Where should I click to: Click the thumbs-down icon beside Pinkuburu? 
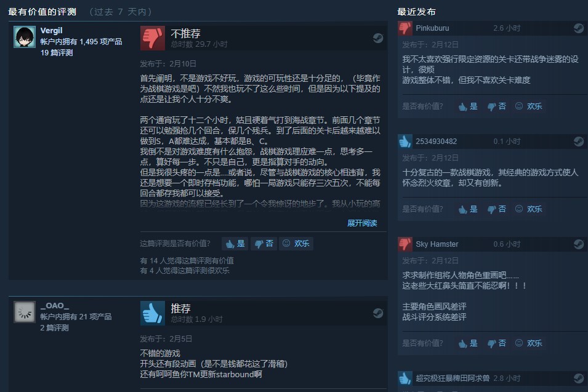tap(405, 28)
